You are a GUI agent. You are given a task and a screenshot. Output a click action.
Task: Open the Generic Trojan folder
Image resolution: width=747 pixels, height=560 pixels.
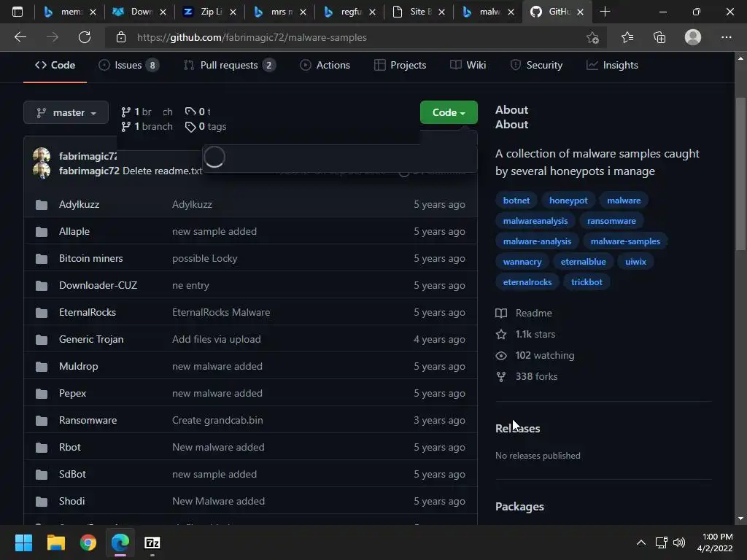[x=91, y=340]
